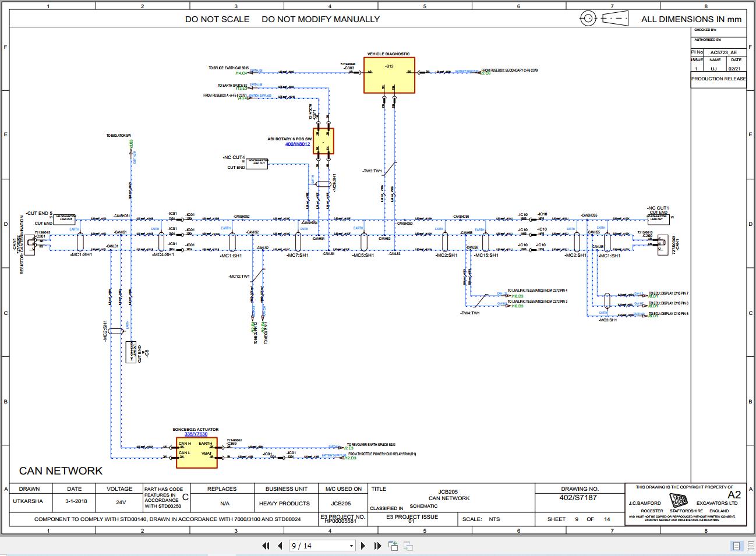Click the -MC7:SH1 label

pos(297,256)
